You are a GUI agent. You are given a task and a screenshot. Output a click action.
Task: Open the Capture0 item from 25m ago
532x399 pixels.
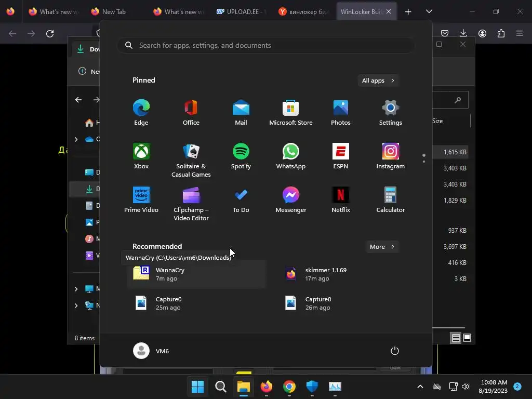(196, 303)
